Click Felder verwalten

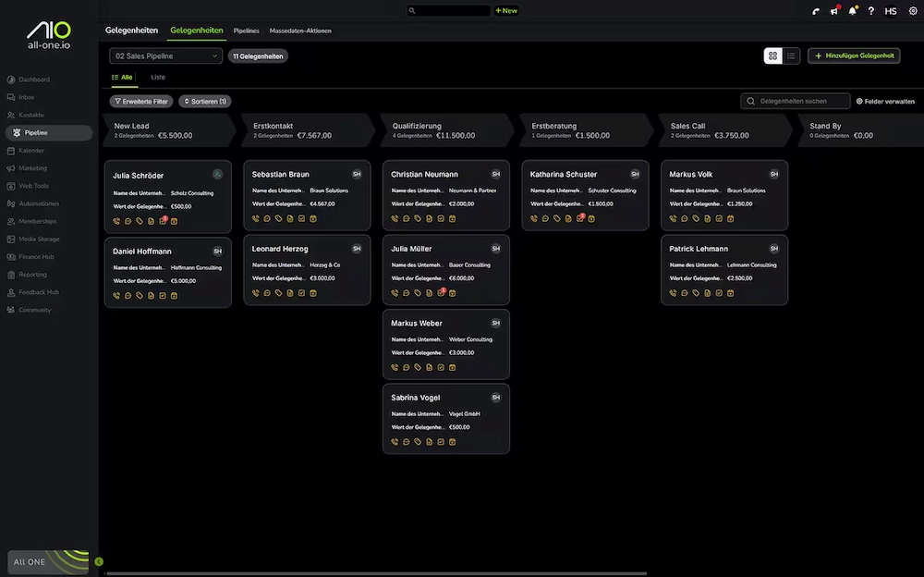(886, 102)
